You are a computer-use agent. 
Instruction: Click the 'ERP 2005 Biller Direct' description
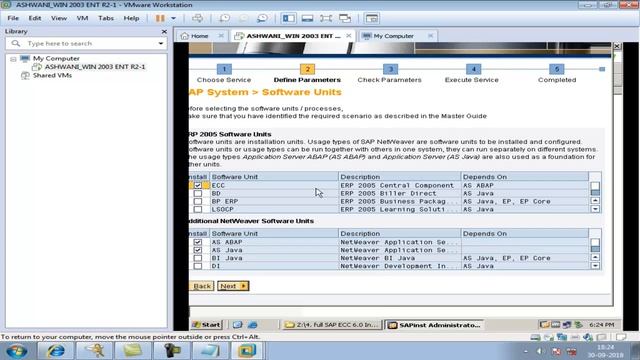coord(388,193)
